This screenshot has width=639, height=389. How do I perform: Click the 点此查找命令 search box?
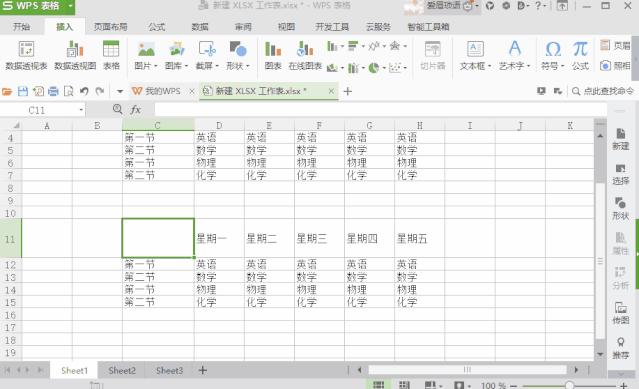604,91
